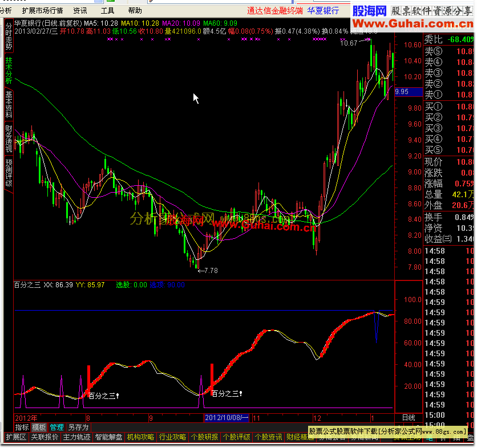Click the 买⑤ order row
The image size is (477, 448).
tap(448, 150)
